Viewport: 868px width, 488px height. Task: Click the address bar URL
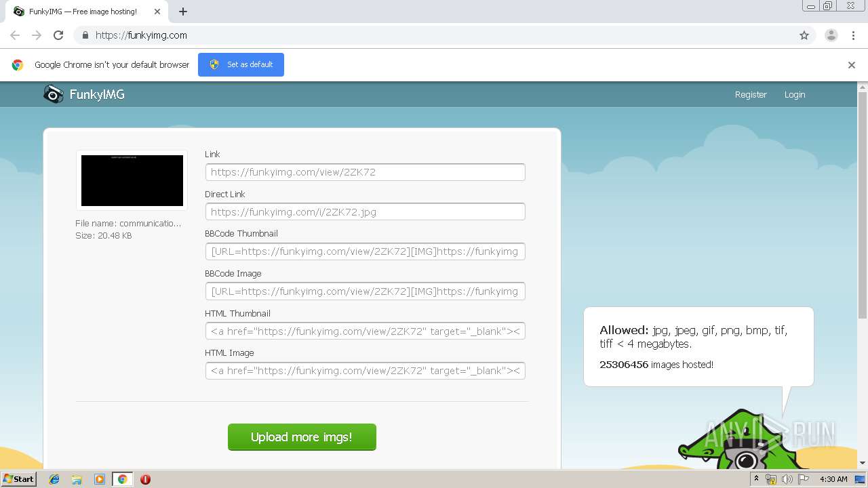141,35
